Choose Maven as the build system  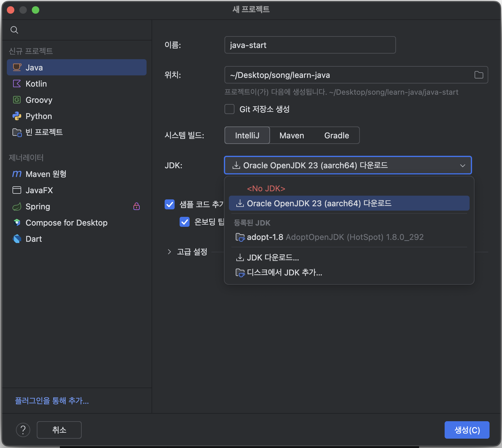(292, 135)
